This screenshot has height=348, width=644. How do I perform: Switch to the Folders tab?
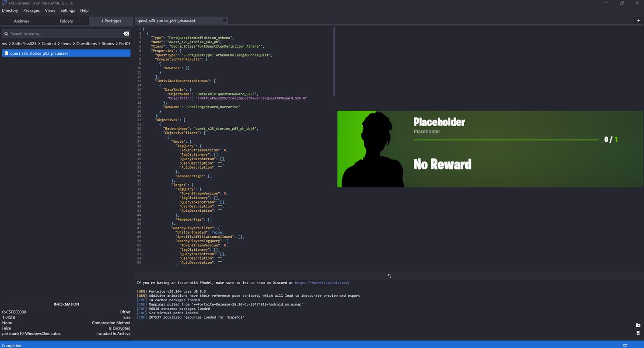(66, 21)
